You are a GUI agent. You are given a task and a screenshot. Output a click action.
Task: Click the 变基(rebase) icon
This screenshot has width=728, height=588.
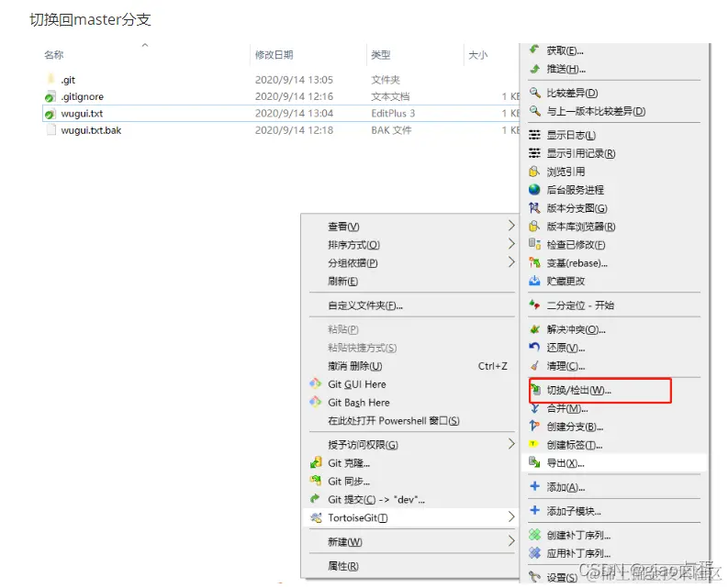[534, 262]
